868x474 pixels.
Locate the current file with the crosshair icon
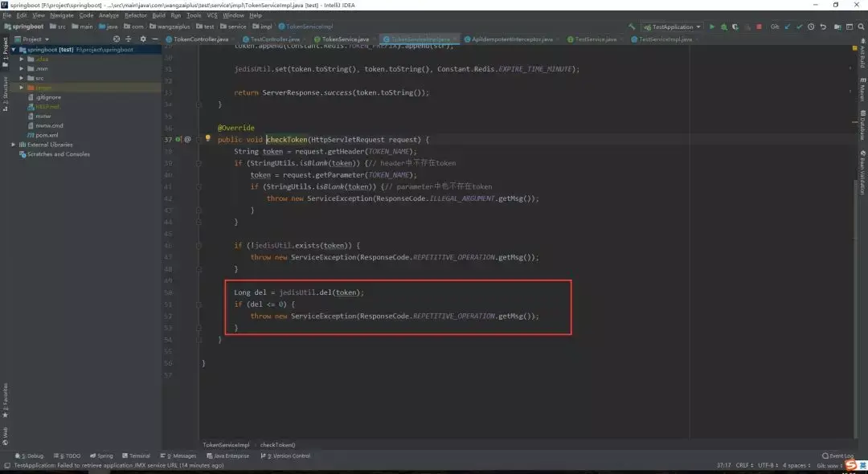pos(117,39)
